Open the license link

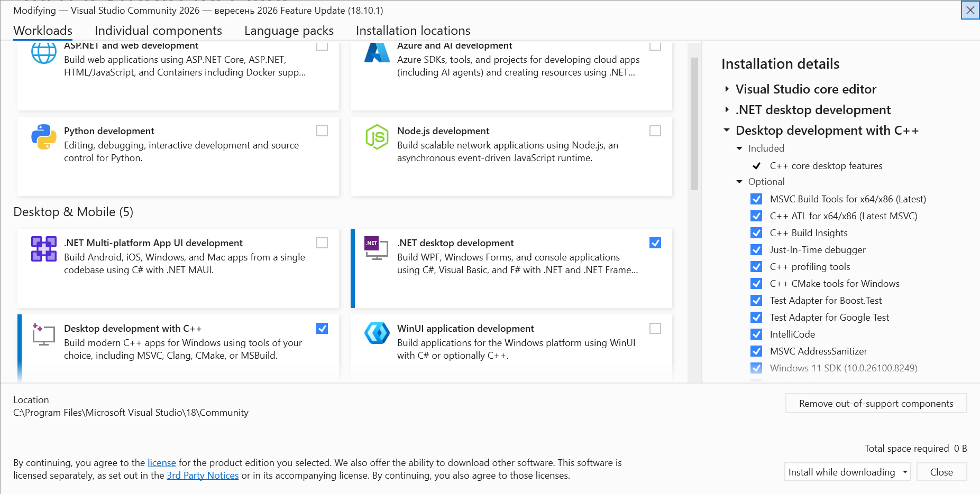click(162, 463)
